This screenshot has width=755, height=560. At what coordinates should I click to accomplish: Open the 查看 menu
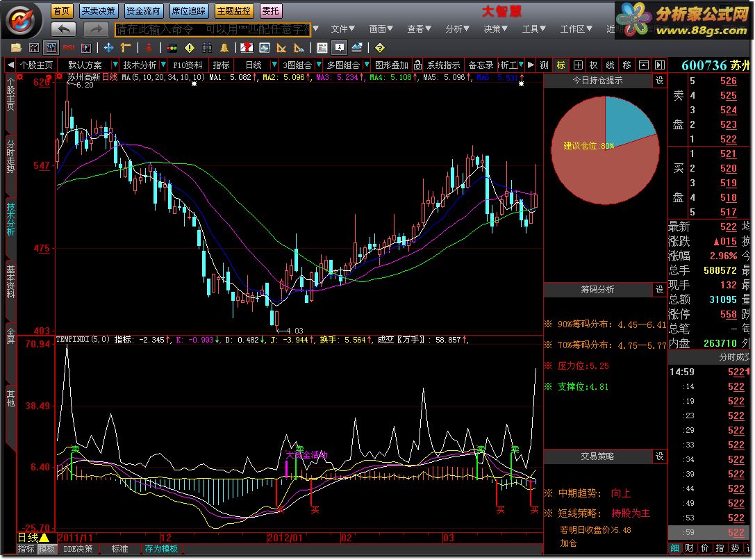click(419, 29)
